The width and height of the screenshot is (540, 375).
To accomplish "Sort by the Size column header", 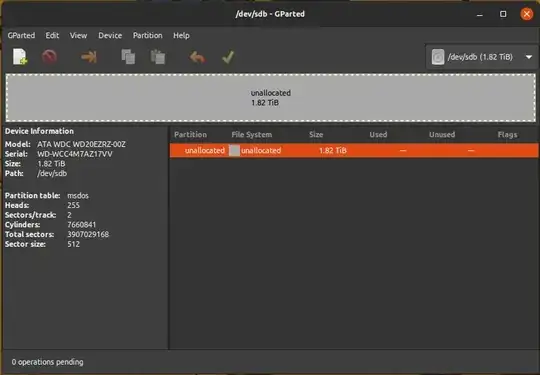I will coord(316,135).
